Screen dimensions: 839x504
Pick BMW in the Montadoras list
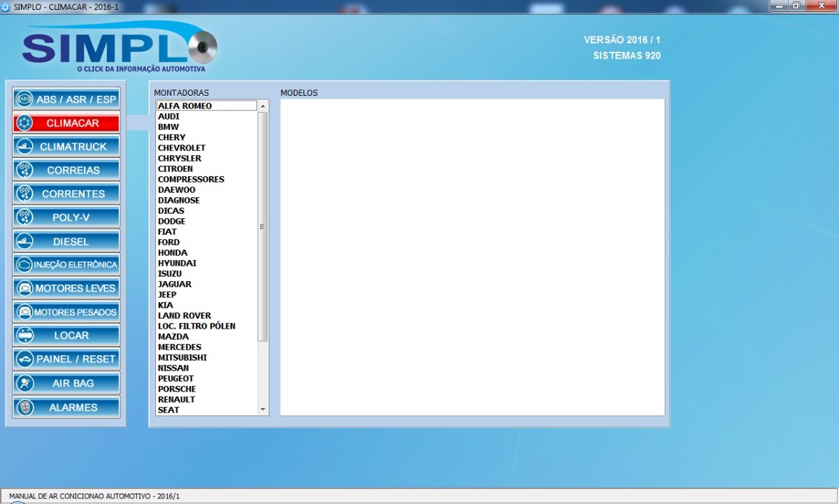(206, 127)
